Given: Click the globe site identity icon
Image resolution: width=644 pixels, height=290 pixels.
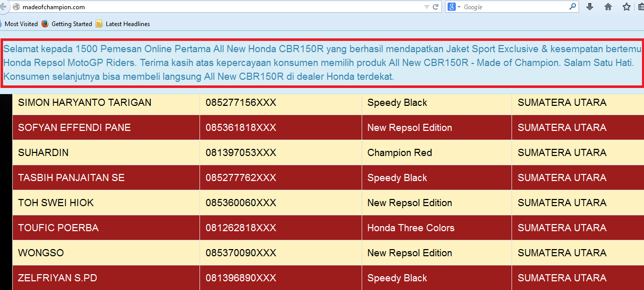Looking at the screenshot, I should pos(16,7).
